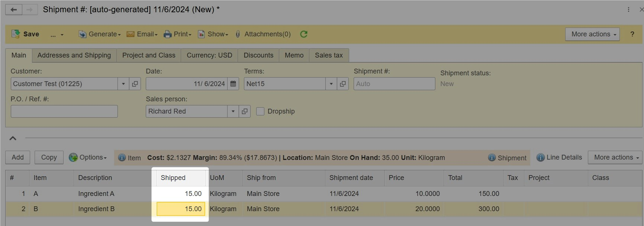This screenshot has height=226, width=644.
Task: Click the Terms open-link icon
Action: click(x=342, y=84)
